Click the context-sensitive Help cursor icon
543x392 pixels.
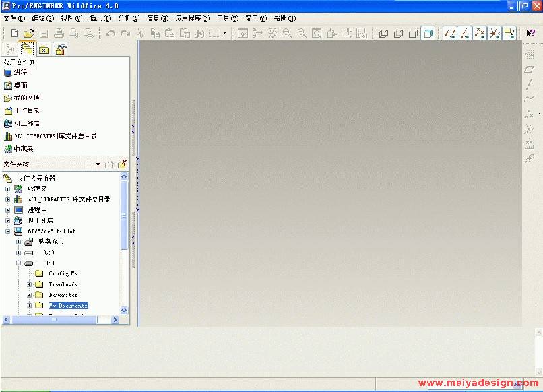tap(530, 33)
